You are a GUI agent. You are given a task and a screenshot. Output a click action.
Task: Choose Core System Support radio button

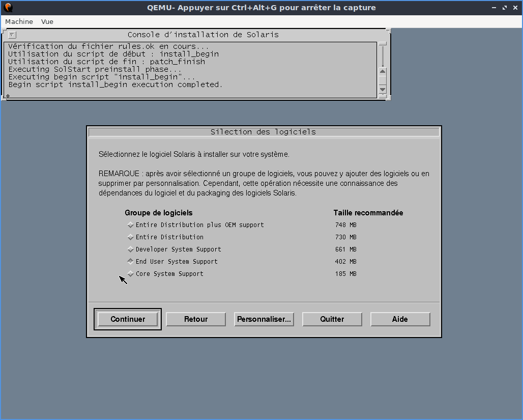130,274
